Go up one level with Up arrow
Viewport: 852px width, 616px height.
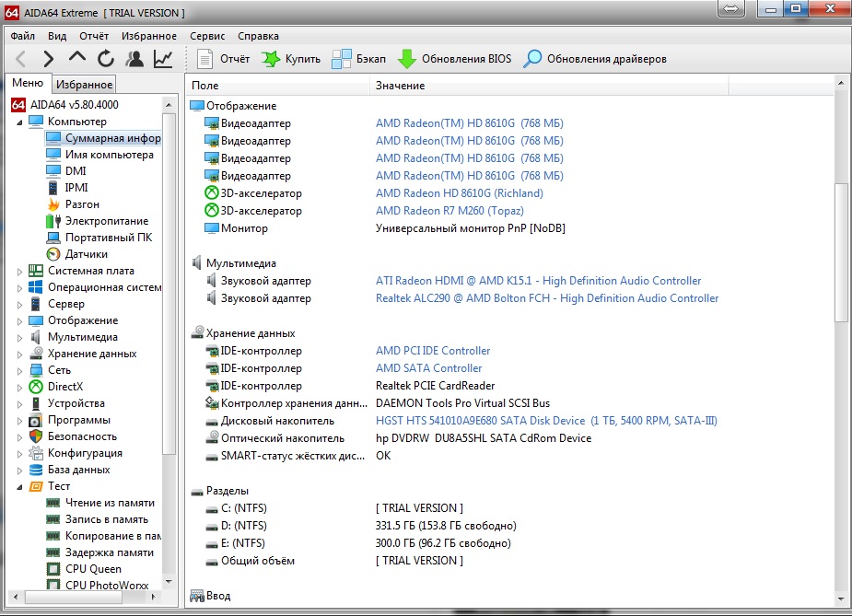(76, 59)
